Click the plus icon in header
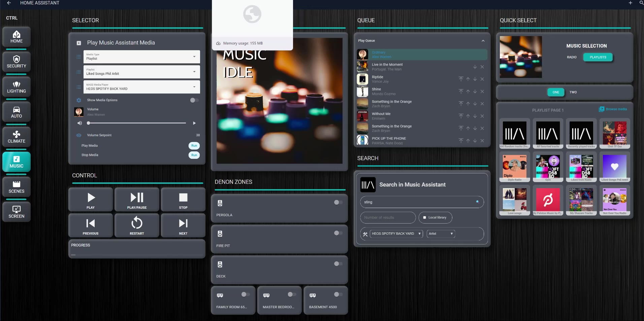The width and height of the screenshot is (644, 321). (631, 3)
